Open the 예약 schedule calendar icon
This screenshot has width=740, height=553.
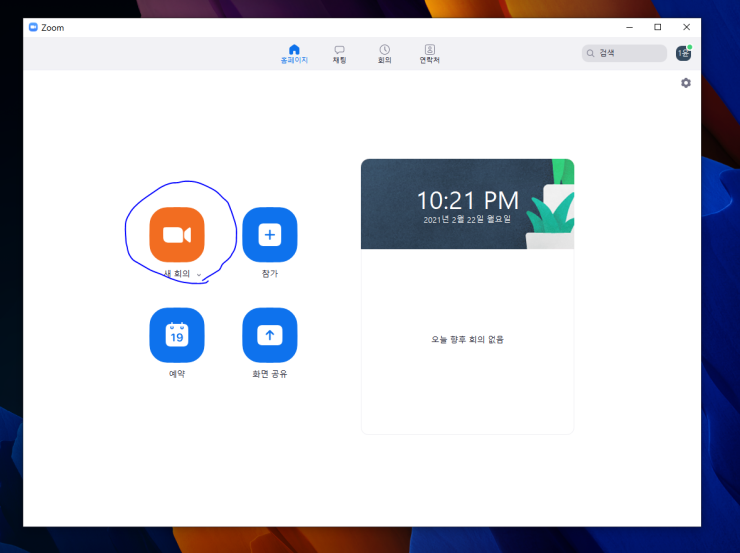coord(177,335)
